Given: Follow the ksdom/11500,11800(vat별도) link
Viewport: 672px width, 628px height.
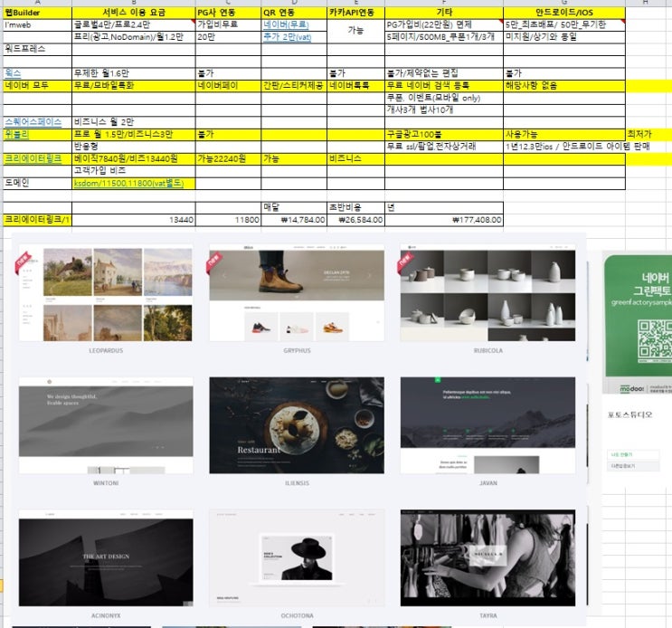Looking at the screenshot, I should [128, 184].
